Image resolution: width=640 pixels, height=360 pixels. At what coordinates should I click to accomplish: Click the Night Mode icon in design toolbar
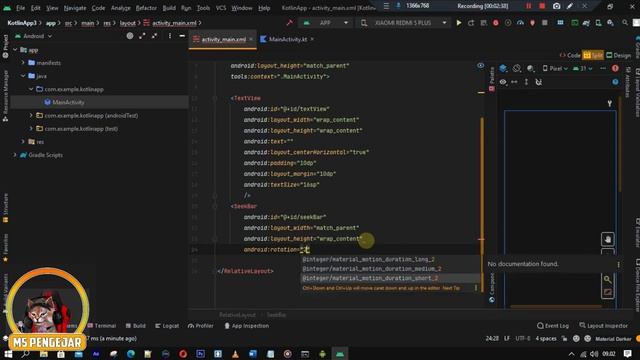pos(530,68)
